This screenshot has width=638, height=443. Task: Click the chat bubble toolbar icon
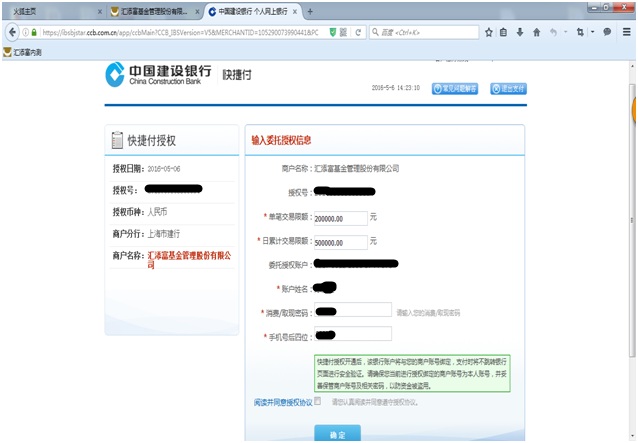pos(607,32)
